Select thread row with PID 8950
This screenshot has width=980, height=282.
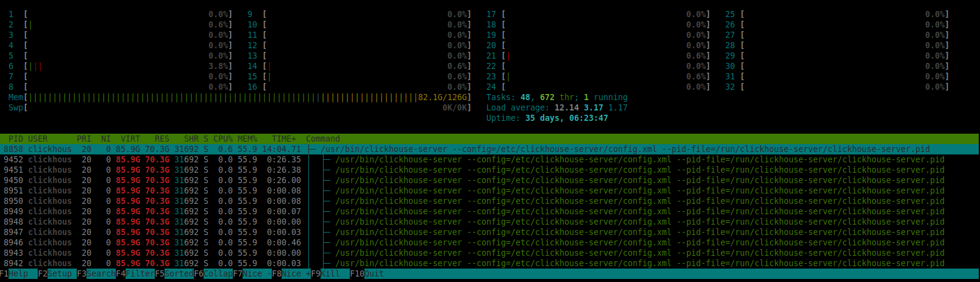tap(490, 201)
